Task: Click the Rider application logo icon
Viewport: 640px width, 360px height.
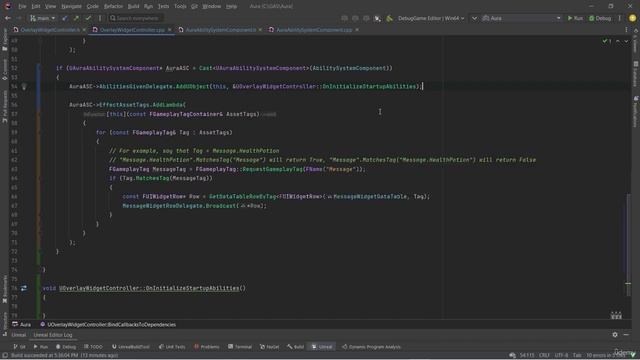Action: 7,6
